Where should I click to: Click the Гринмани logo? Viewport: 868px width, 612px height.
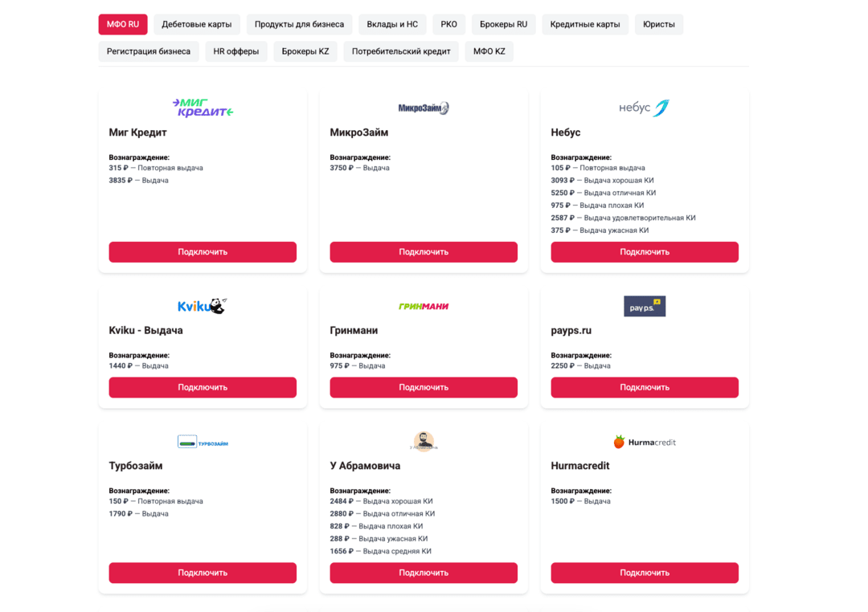[x=424, y=306]
